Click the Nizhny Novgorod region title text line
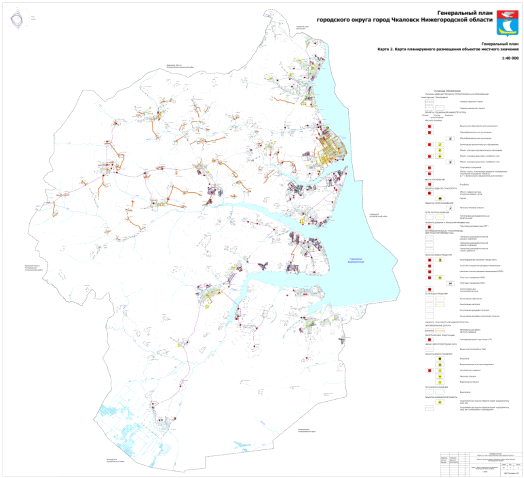This screenshot has width=524, height=478. (405, 20)
